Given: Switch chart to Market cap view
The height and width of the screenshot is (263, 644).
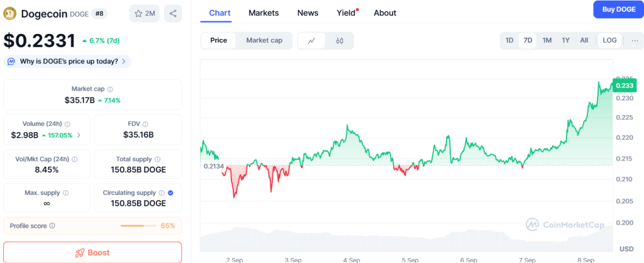Looking at the screenshot, I should point(264,40).
